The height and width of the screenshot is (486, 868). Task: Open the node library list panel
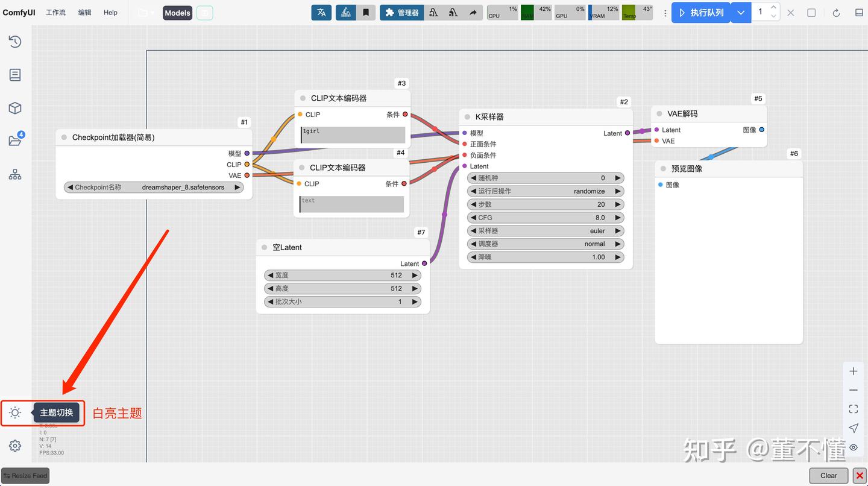click(x=15, y=75)
